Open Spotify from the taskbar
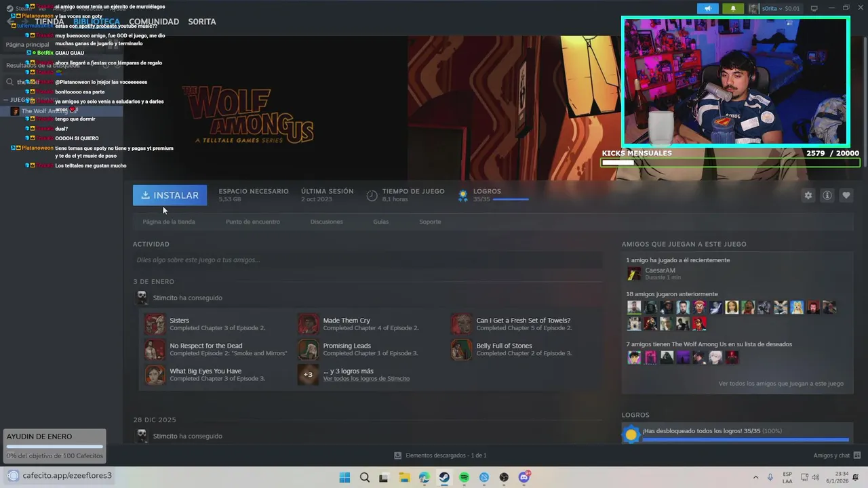The height and width of the screenshot is (488, 868). pos(465,477)
